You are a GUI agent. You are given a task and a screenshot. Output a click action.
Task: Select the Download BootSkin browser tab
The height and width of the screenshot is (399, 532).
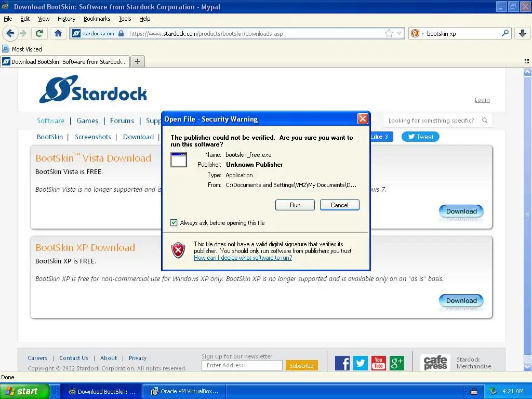coord(65,61)
